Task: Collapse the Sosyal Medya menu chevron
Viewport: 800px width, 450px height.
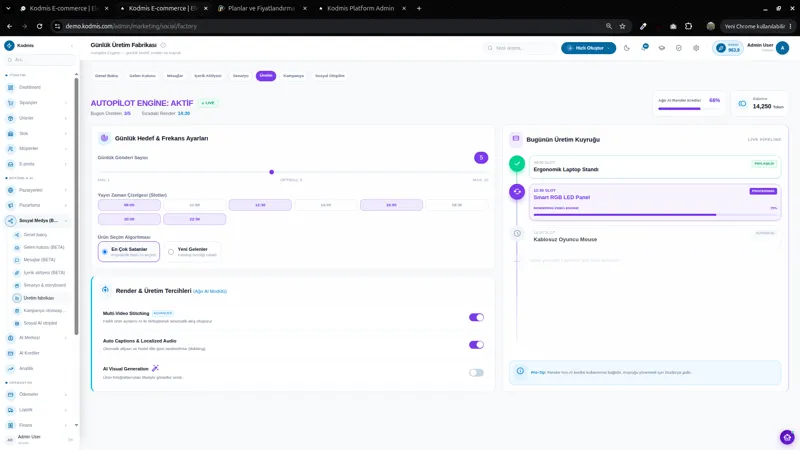Action: click(x=66, y=220)
